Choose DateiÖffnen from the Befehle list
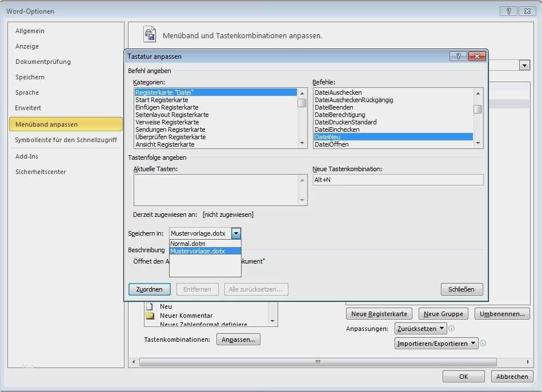The image size is (542, 392). [331, 144]
